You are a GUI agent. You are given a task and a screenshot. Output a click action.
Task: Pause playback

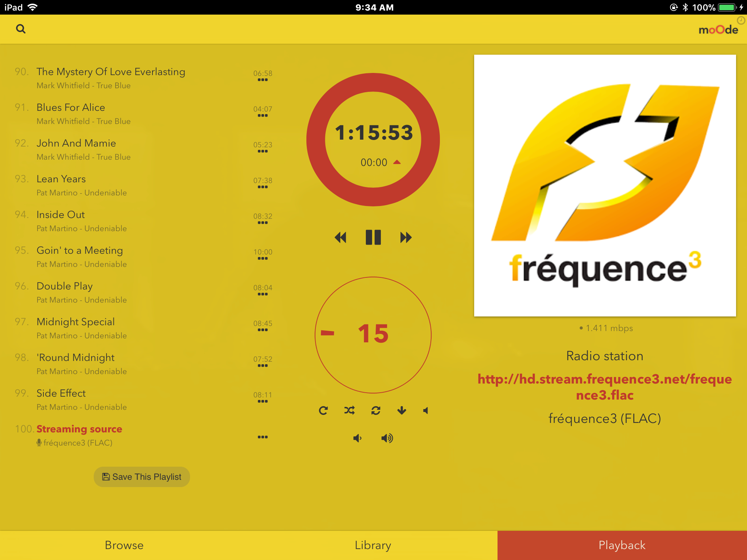tap(373, 237)
